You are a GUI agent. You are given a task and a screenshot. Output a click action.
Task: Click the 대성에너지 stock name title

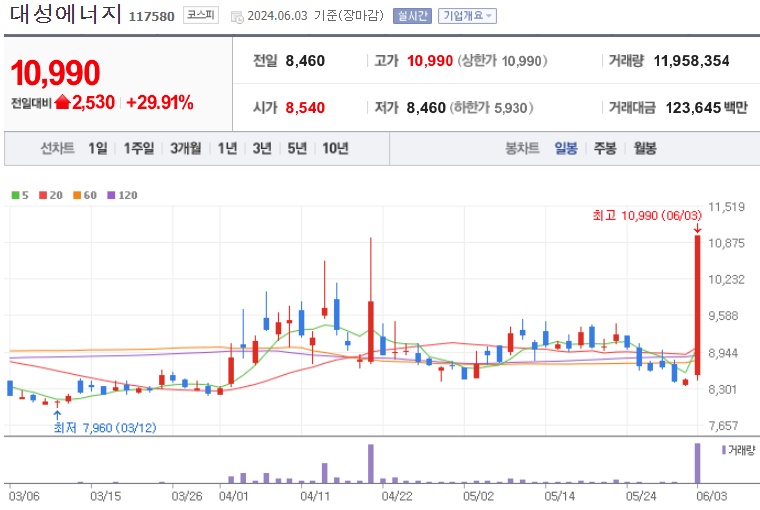coord(65,14)
